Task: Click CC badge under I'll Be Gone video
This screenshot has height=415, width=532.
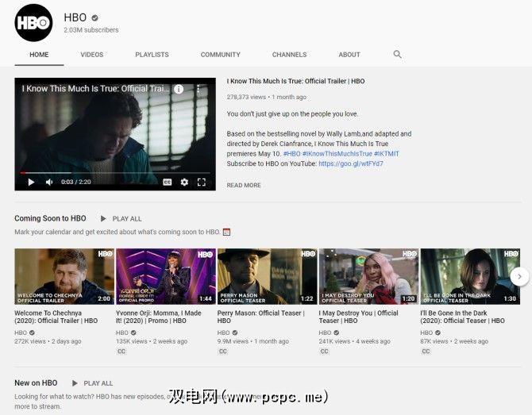Action: coord(426,352)
